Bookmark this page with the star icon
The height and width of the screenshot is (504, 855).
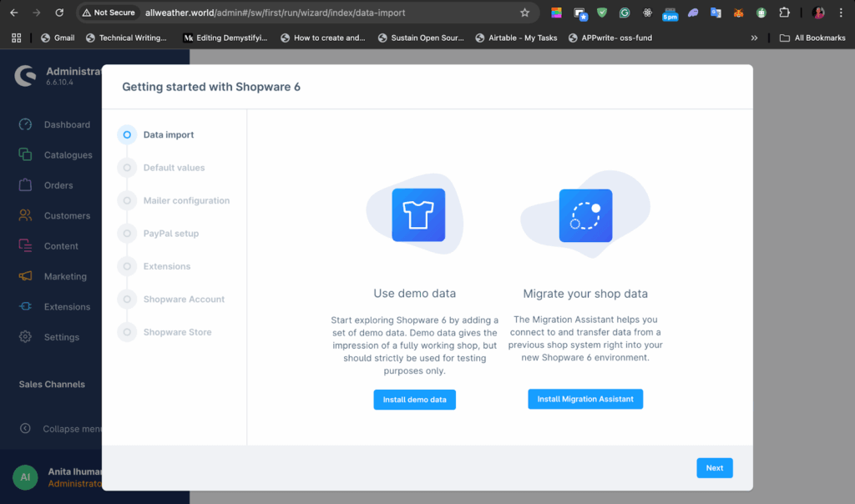click(x=524, y=13)
